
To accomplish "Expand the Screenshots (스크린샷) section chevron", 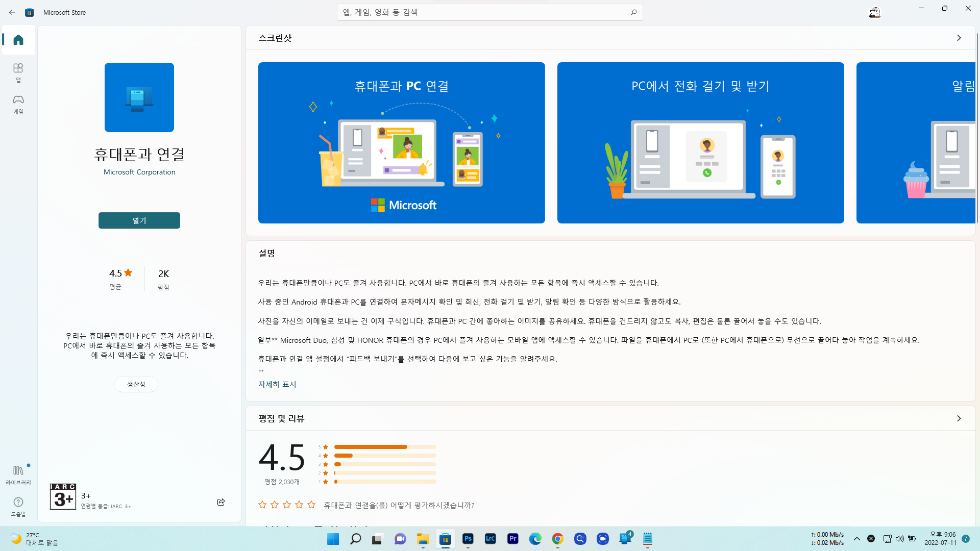I will coord(959,38).
